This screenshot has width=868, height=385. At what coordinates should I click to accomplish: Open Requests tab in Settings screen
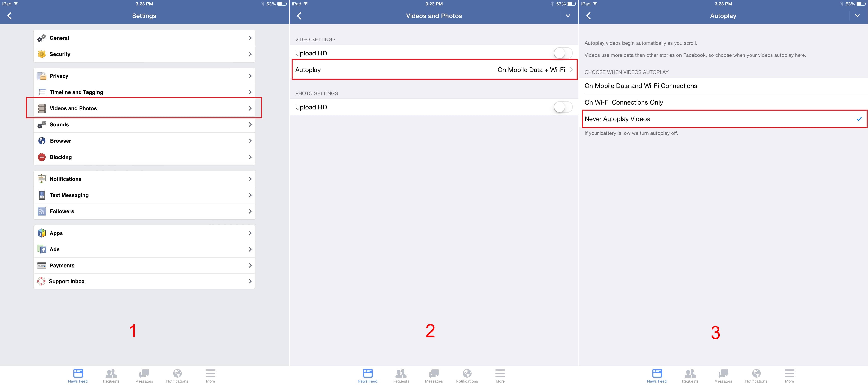click(x=111, y=376)
